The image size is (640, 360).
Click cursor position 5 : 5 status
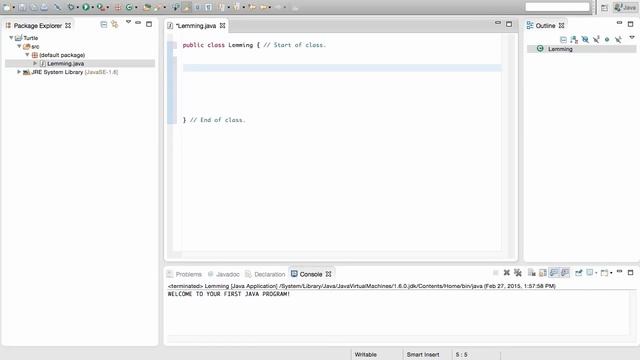[x=462, y=354]
